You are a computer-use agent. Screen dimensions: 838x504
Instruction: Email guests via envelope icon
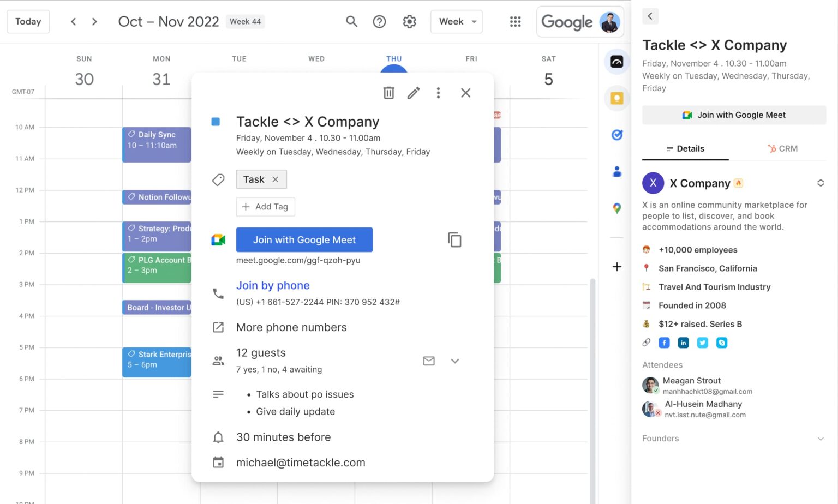click(x=429, y=361)
